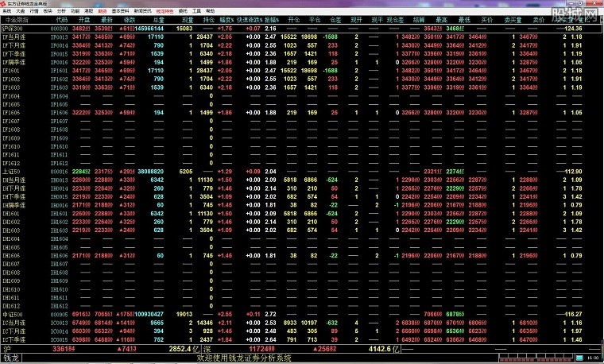Open the 分析 menu
The height and width of the screenshot is (364, 604).
coord(61,12)
